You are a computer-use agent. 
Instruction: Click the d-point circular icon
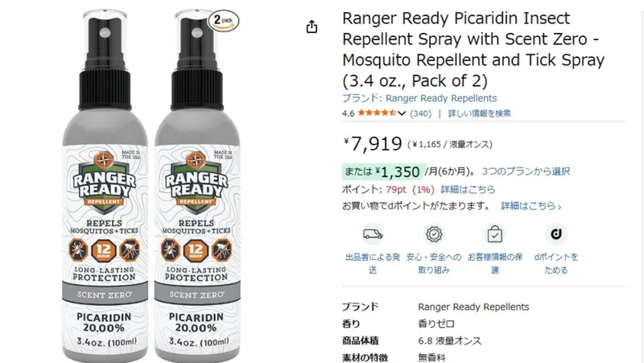click(x=556, y=234)
